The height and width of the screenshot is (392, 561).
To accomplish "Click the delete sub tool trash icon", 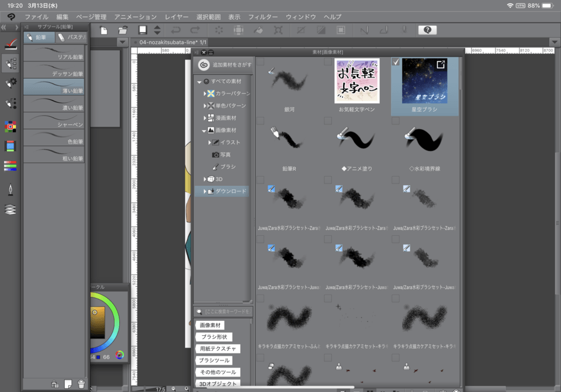I will [81, 384].
